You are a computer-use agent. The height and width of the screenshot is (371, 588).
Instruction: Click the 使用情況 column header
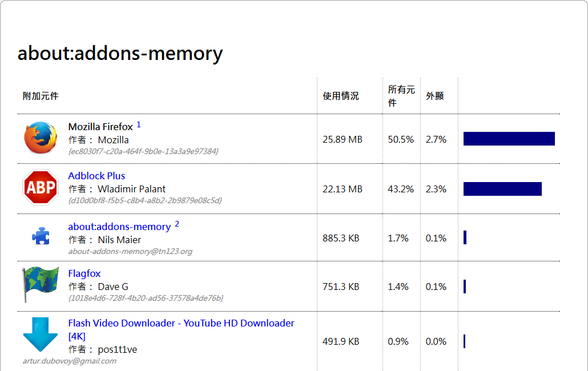[341, 96]
